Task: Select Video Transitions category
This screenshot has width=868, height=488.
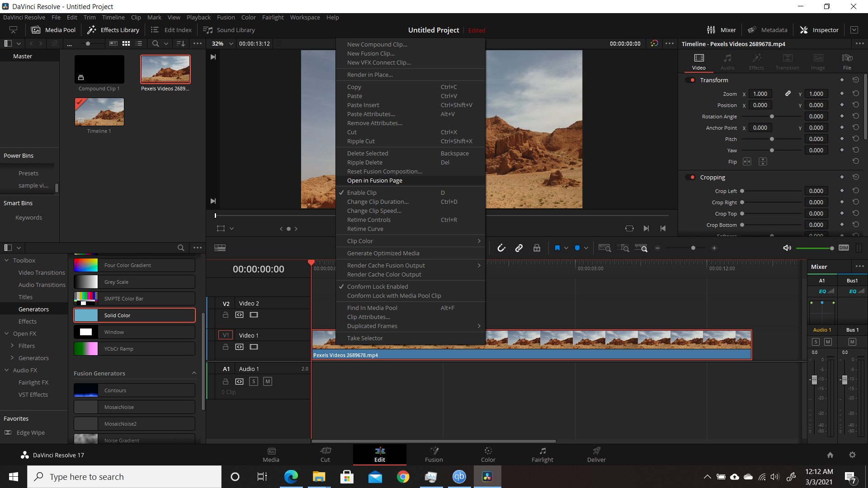Action: (x=42, y=272)
